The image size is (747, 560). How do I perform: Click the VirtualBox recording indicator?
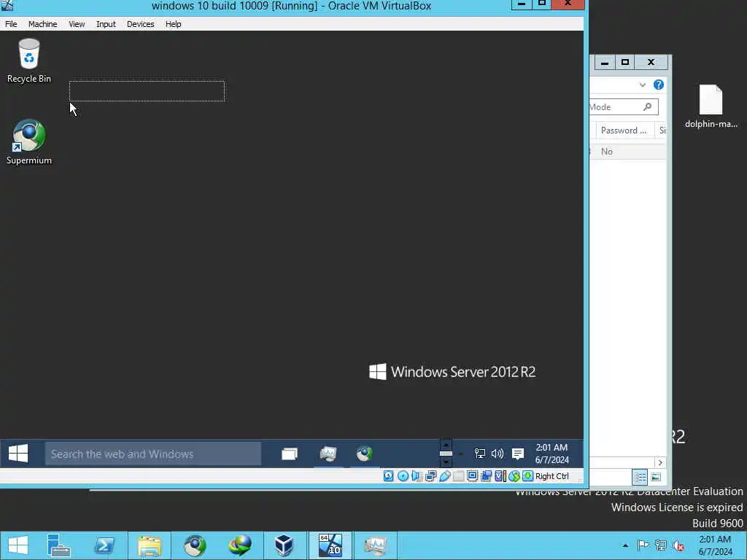point(487,476)
